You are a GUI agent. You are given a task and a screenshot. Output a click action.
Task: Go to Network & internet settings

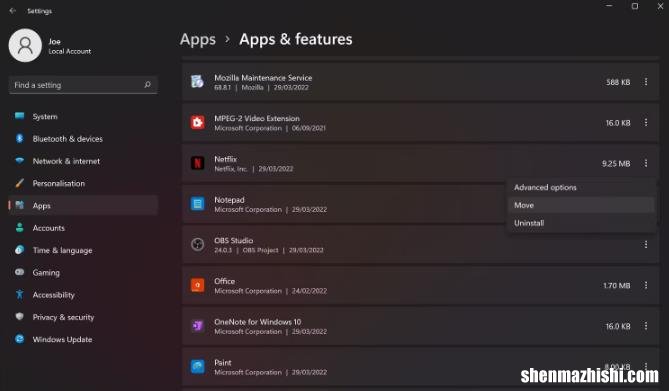tap(83, 161)
